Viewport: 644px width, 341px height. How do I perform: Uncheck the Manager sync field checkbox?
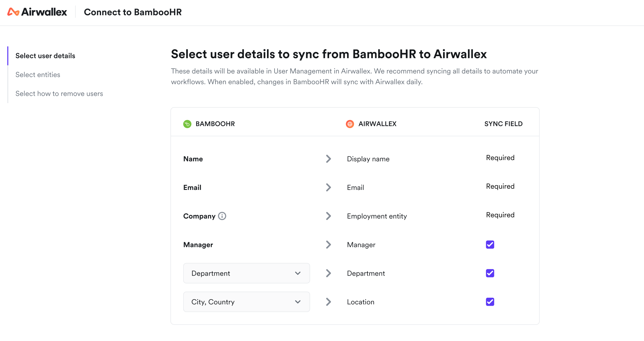pos(490,245)
